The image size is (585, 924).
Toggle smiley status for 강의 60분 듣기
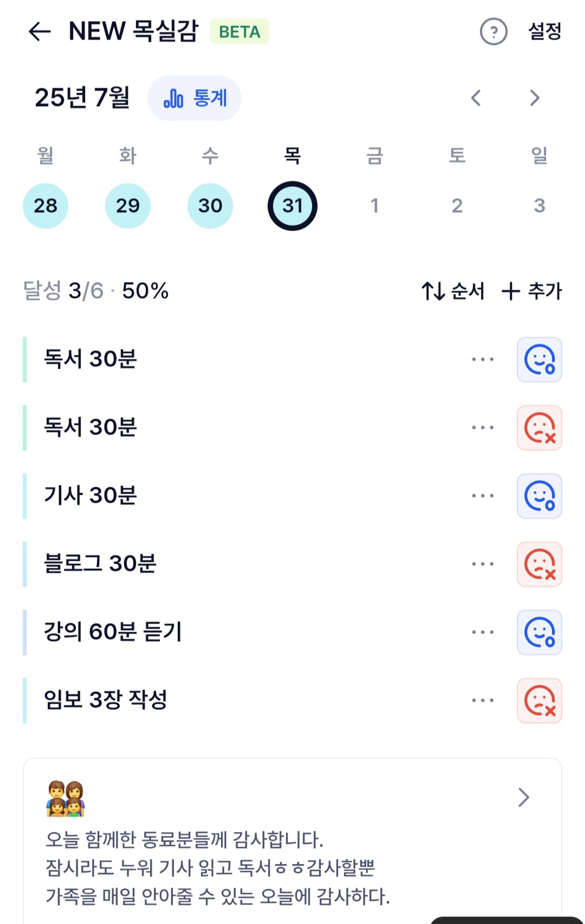(x=539, y=632)
